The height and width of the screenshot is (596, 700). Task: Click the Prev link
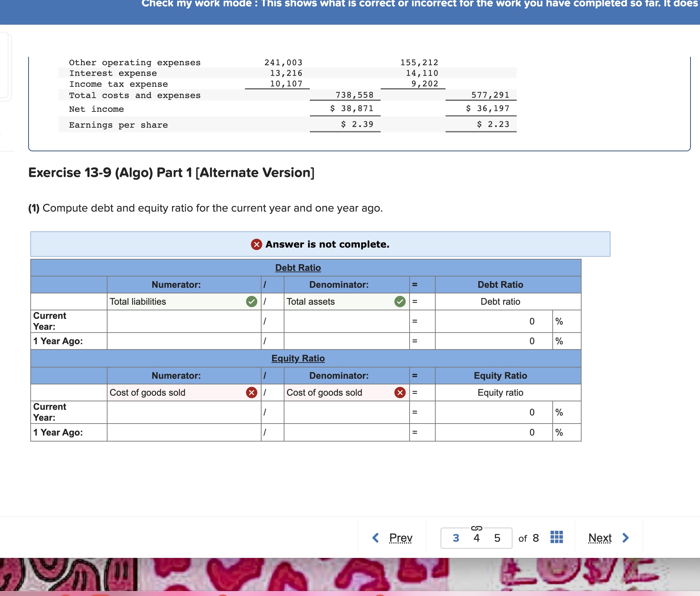click(401, 538)
